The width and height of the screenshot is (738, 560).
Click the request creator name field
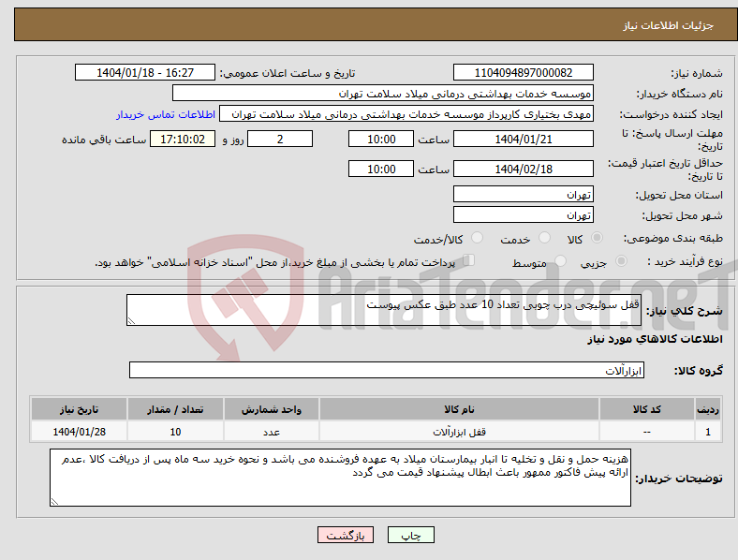(406, 114)
